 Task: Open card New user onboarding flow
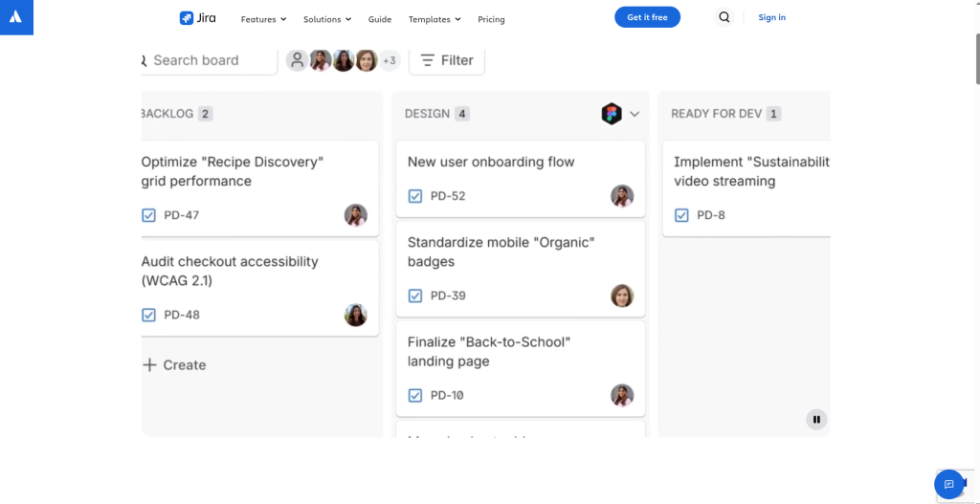tap(521, 179)
